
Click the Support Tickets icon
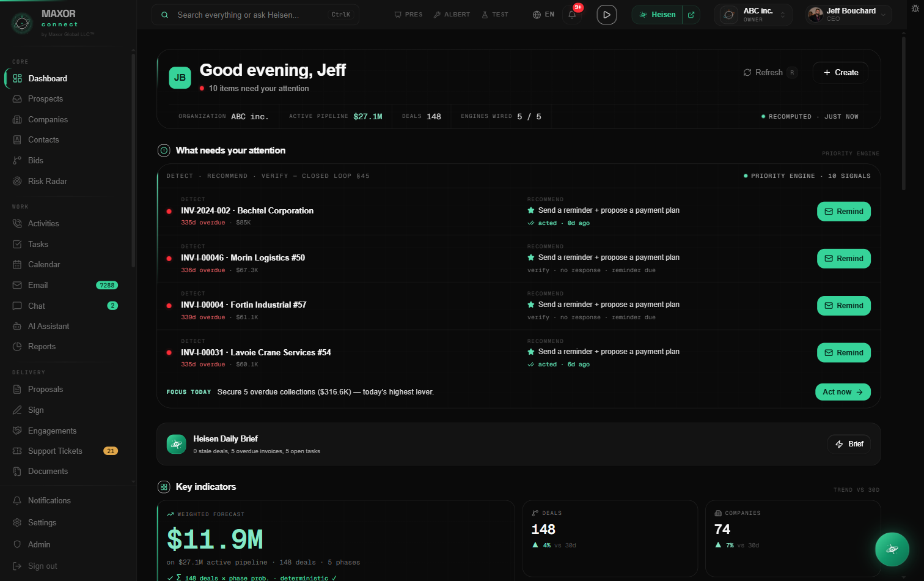[17, 451]
